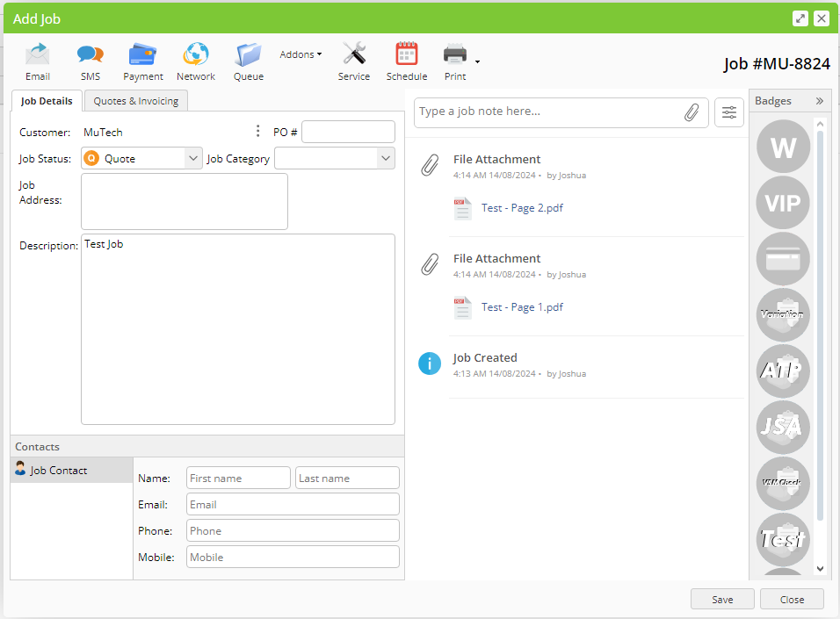Click the Job Address text box
The width and height of the screenshot is (840, 619).
click(185, 201)
